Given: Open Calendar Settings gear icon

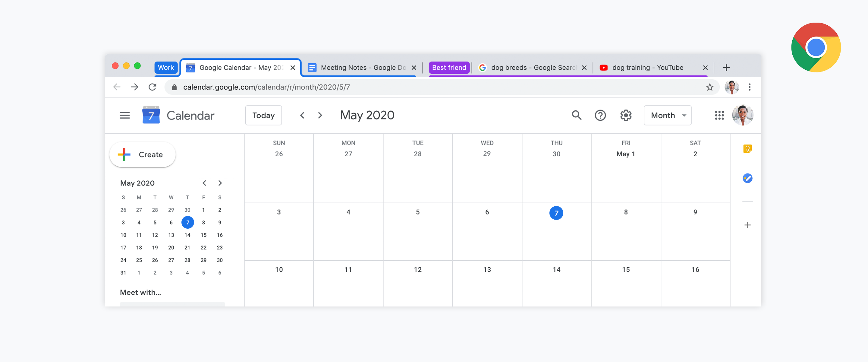Looking at the screenshot, I should pyautogui.click(x=626, y=115).
